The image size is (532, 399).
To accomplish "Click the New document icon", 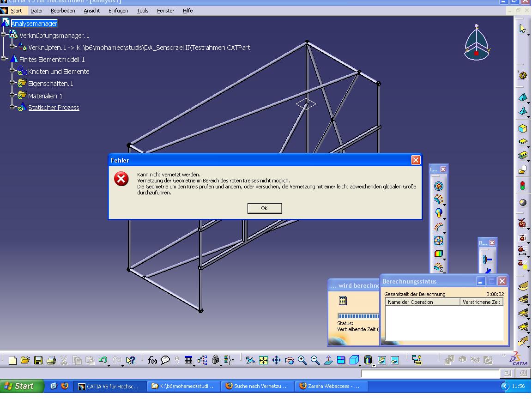I will [12, 360].
